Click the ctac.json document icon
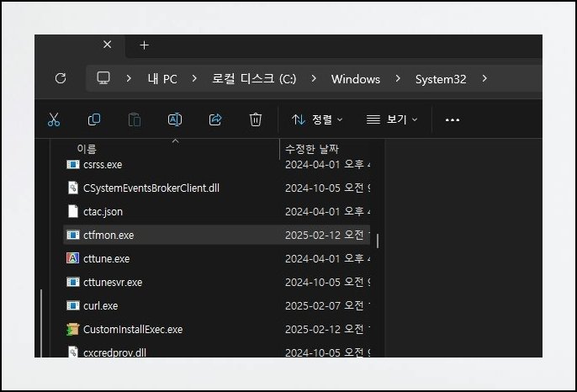Image resolution: width=577 pixels, height=392 pixels. [73, 211]
